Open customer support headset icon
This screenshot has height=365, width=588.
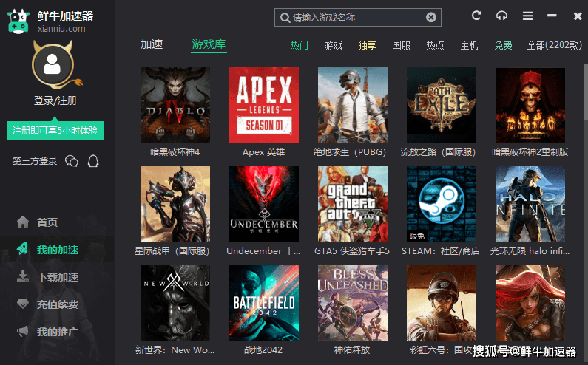tap(502, 16)
